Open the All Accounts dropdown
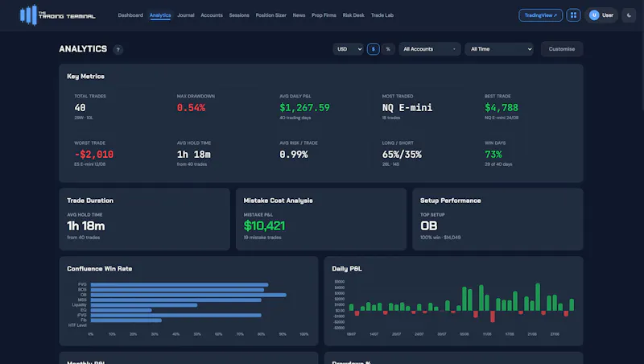 pos(430,49)
